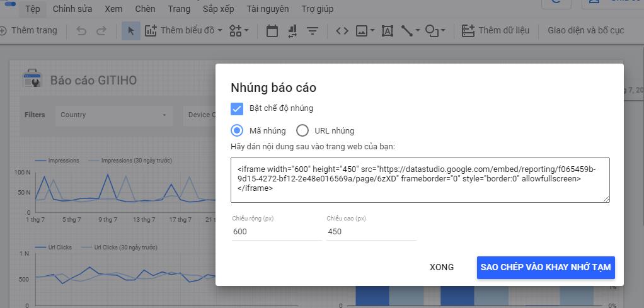Open the Device Category filter dropdown

(x=200, y=115)
